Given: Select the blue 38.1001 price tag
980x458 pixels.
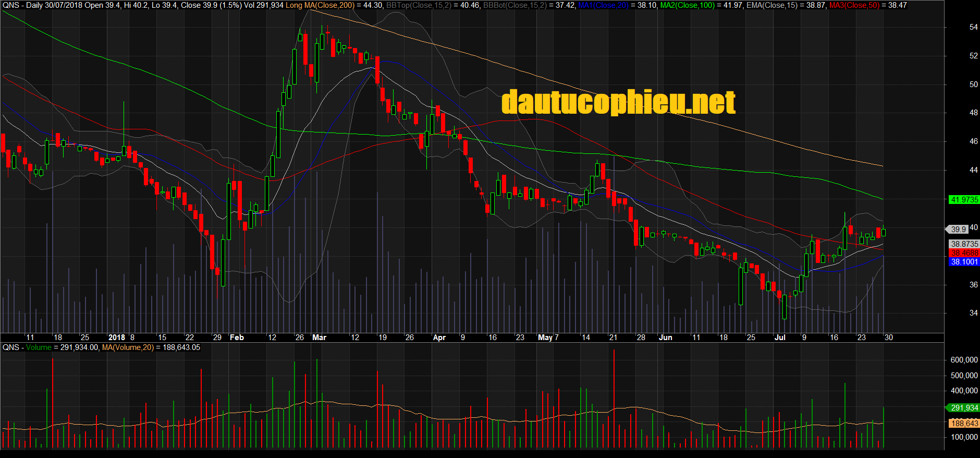Looking at the screenshot, I should point(964,262).
